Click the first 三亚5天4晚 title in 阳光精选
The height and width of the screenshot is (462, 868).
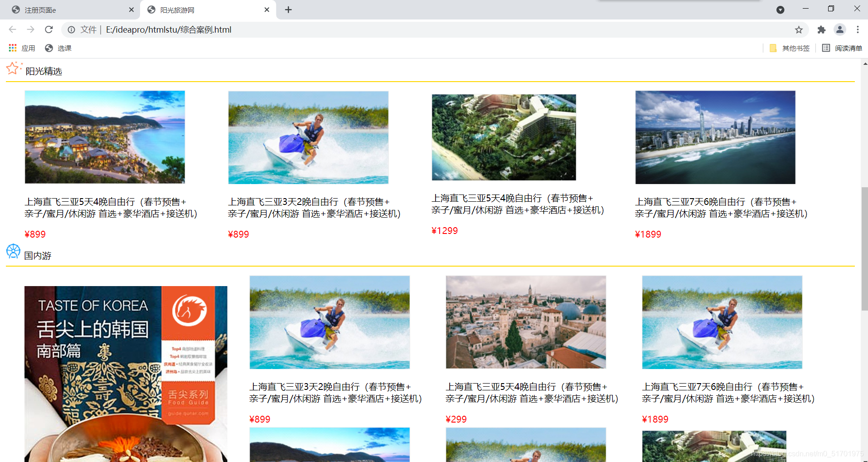click(111, 208)
